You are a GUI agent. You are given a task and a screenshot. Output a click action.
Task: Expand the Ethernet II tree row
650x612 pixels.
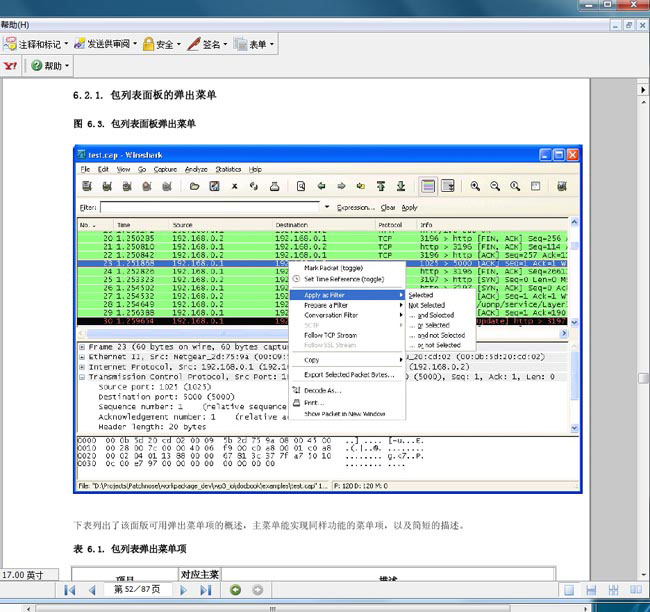[82, 357]
